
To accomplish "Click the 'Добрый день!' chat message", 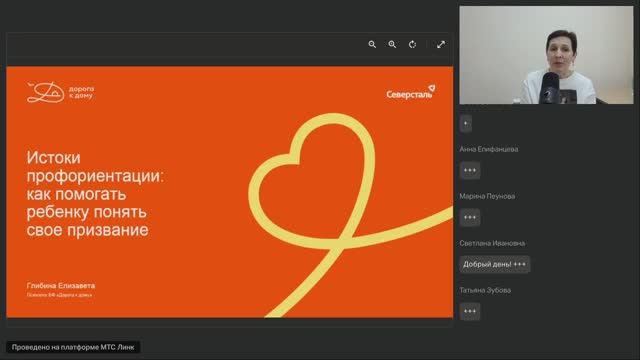I will click(x=495, y=264).
